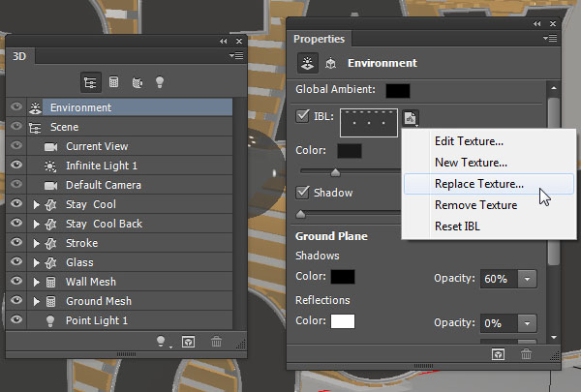Choose Edit Texture... from the menu
The image size is (581, 392).
tap(489, 141)
